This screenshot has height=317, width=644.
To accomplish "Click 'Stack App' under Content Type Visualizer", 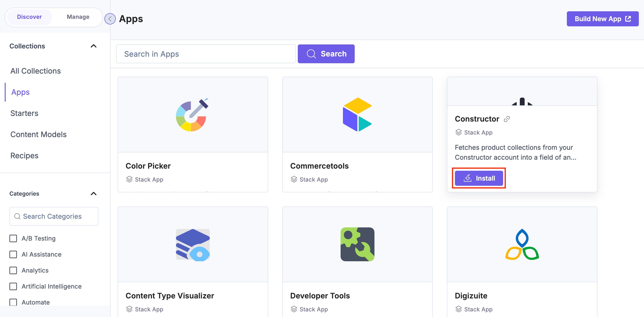I will [149, 309].
